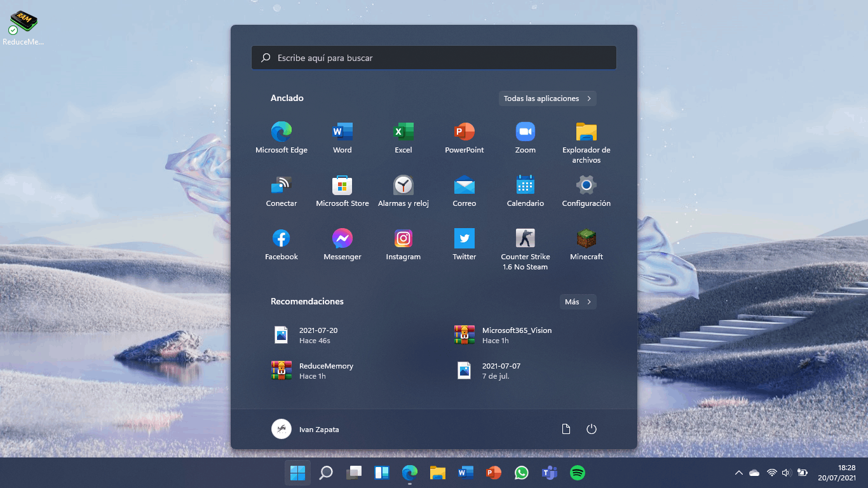Select the ReduceMemory desktop shortcut
The height and width of the screenshot is (488, 868).
click(x=23, y=28)
